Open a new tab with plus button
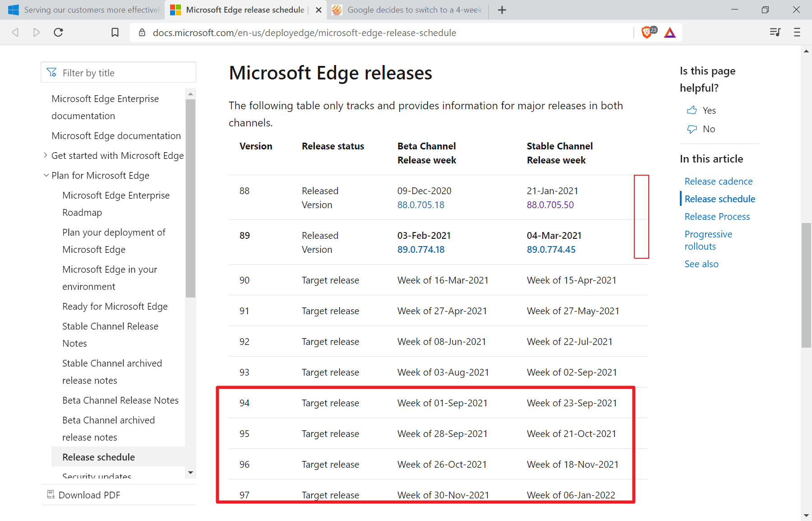Screen dimensions: 812x521 (502, 10)
